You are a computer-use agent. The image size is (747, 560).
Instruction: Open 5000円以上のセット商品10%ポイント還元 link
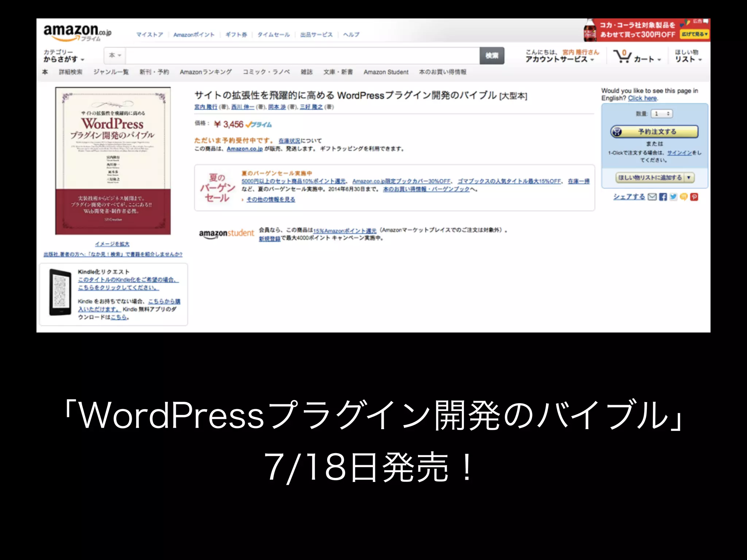(x=294, y=181)
